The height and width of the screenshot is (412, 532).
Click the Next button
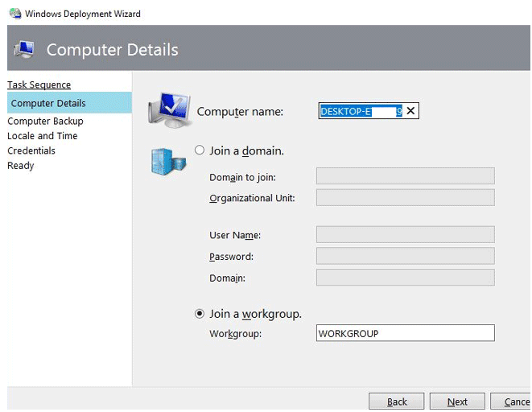[x=457, y=402]
